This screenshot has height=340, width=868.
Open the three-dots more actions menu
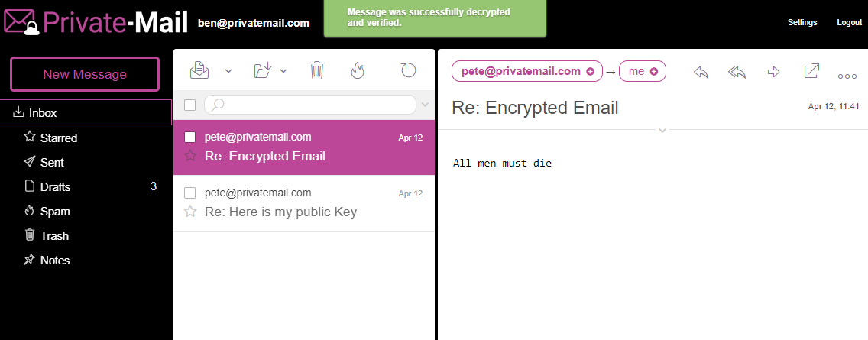click(847, 76)
